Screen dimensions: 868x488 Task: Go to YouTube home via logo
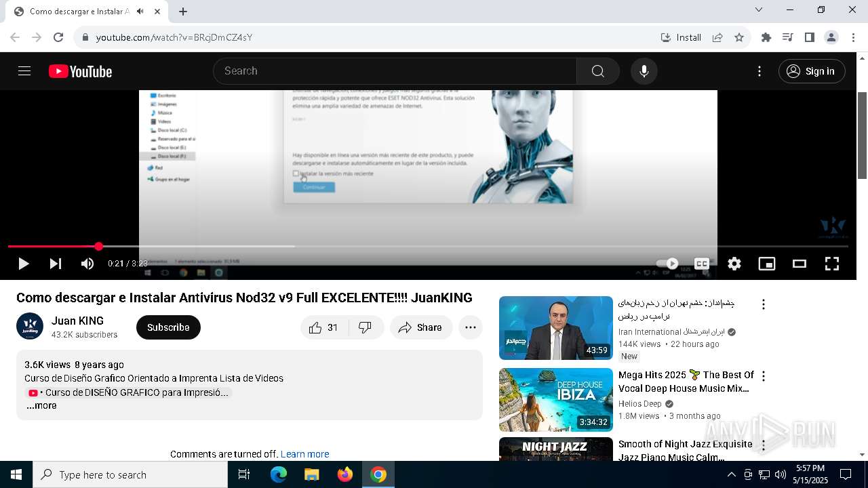tap(80, 71)
